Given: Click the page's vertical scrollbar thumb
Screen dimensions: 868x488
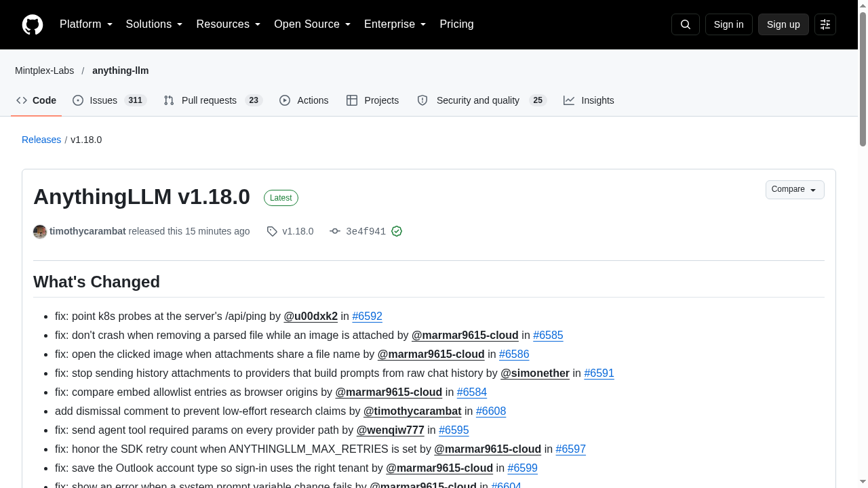Looking at the screenshot, I should point(863,78).
